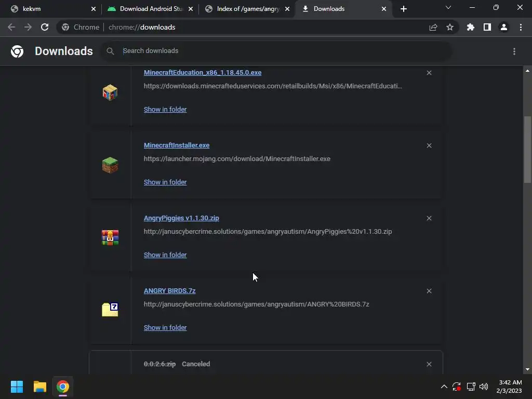Open AngryPiggies v1.1.30.zip link
The image size is (532, 399).
[181, 218]
